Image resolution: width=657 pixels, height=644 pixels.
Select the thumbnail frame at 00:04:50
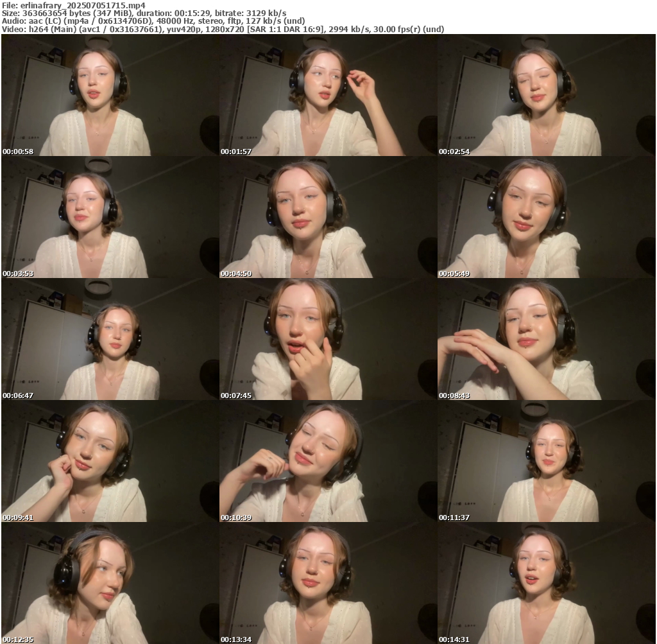[x=328, y=217]
